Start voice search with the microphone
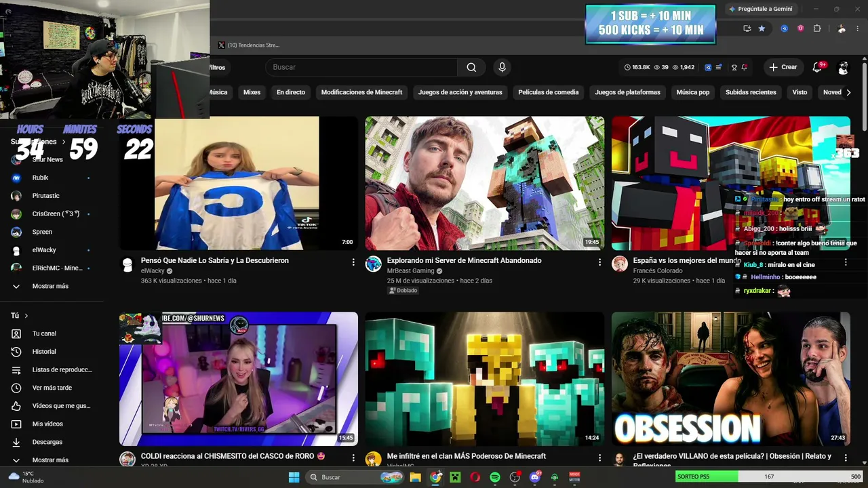Viewport: 868px width, 488px height. [502, 67]
